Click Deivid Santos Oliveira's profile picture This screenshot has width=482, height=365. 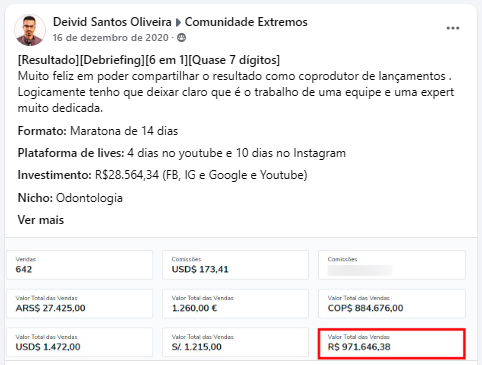(x=30, y=30)
